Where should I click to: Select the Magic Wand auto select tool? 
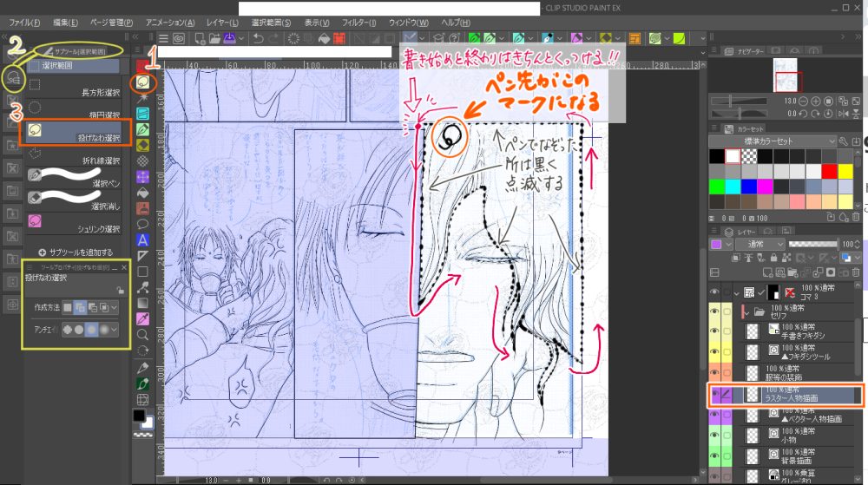[141, 98]
